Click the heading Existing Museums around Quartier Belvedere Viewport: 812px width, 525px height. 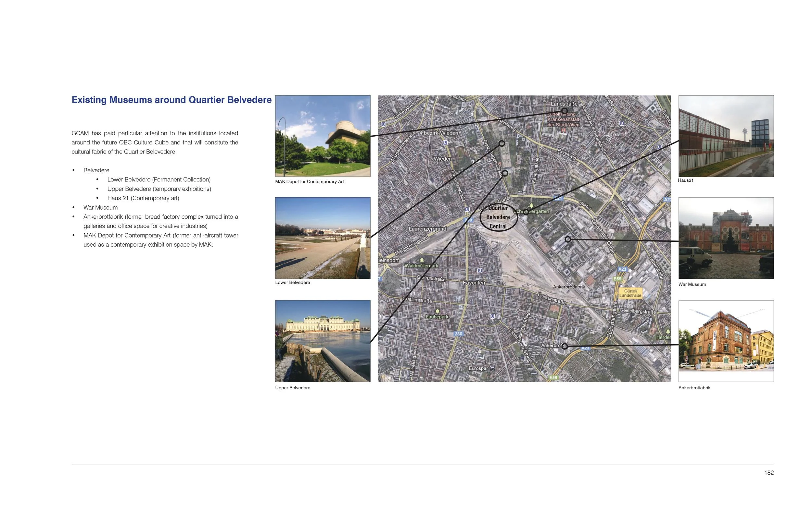(x=171, y=100)
